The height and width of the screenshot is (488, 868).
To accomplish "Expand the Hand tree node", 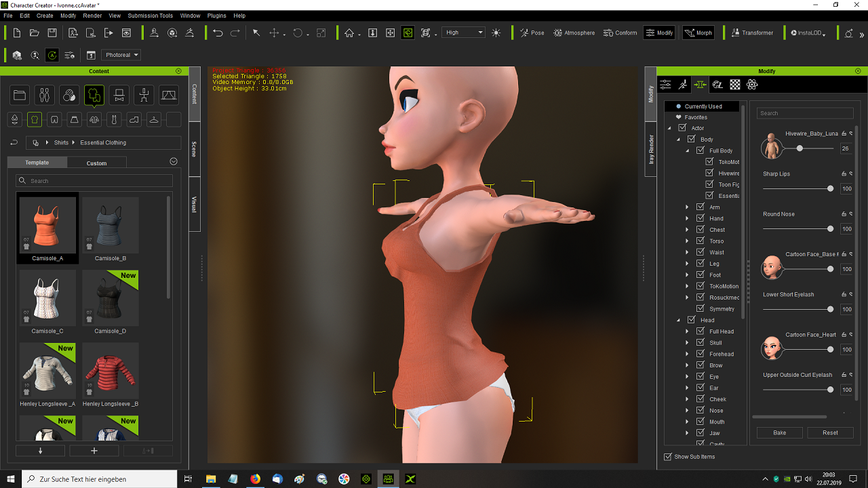I will click(687, 218).
